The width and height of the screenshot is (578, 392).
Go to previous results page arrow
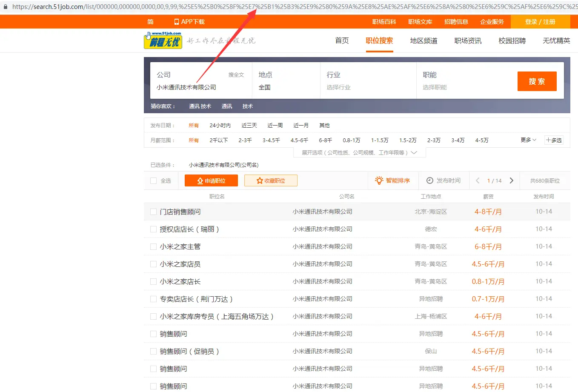click(x=478, y=180)
